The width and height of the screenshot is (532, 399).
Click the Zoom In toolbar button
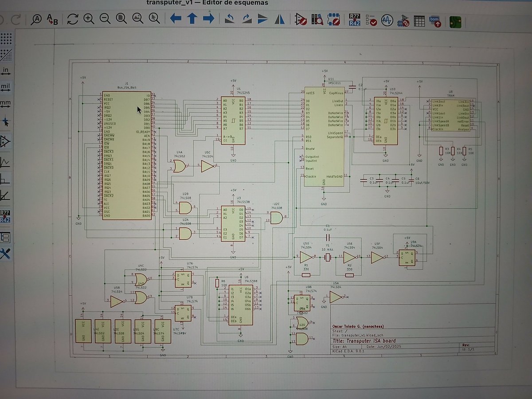[89, 20]
